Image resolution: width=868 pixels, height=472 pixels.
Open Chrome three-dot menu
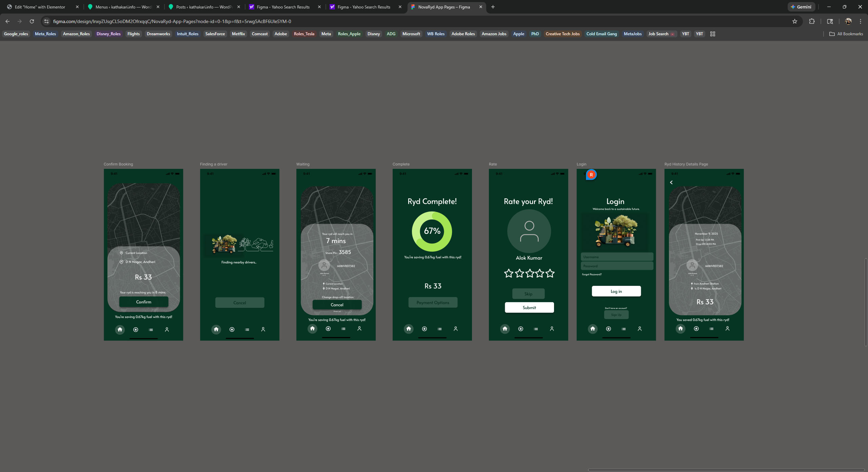click(860, 21)
